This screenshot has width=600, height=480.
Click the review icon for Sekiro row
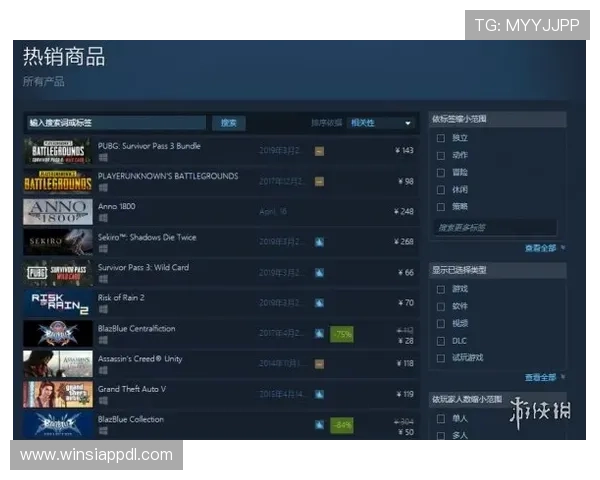pos(319,242)
